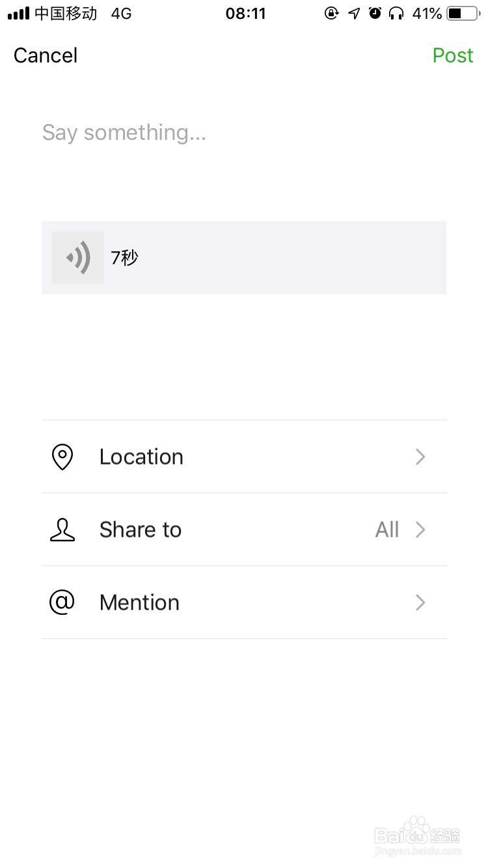The height and width of the screenshot is (868, 488).
Task: Select the Share to label
Action: (x=141, y=530)
